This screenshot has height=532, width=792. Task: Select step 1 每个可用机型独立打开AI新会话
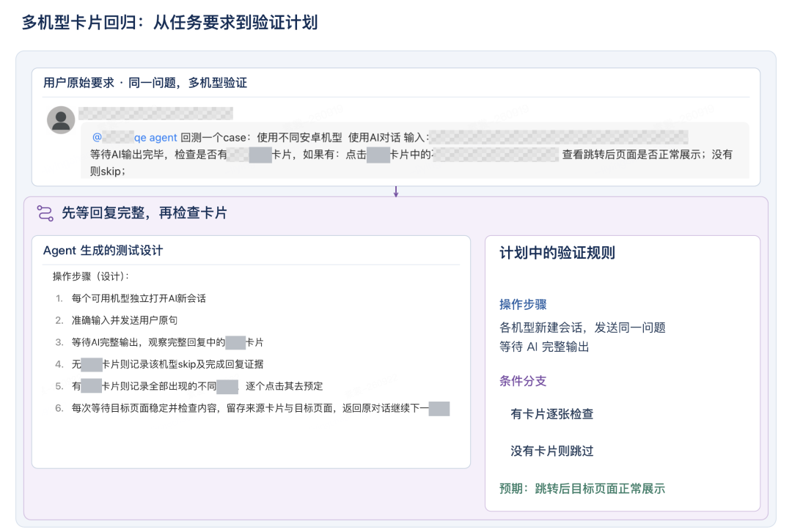click(x=131, y=298)
